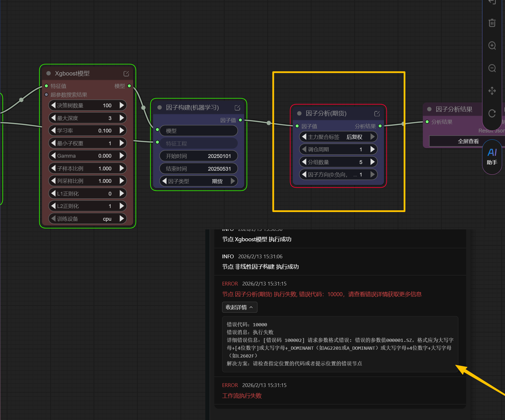Switch 主力聚合标签 to previous option
The height and width of the screenshot is (420, 505).
(x=304, y=137)
